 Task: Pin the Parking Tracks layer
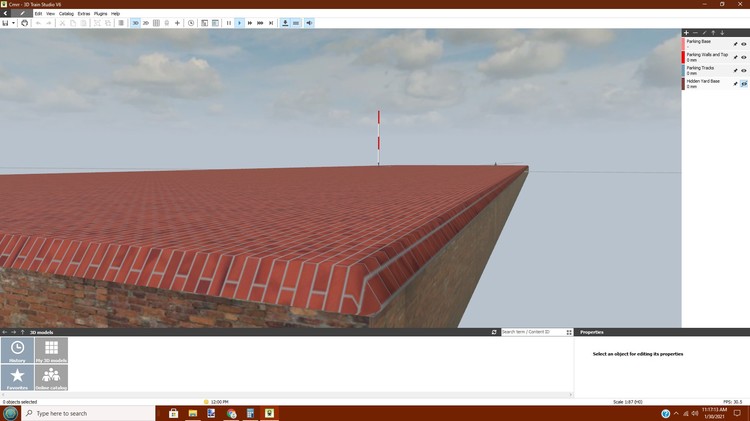click(736, 71)
